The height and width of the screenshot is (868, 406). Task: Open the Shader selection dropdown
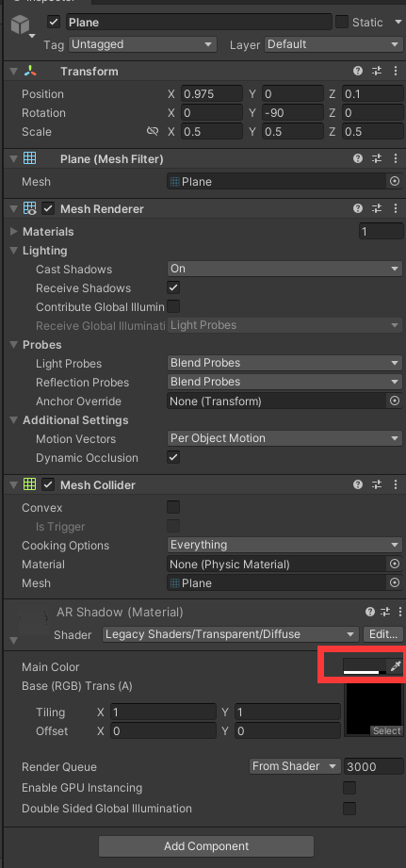pos(230,634)
